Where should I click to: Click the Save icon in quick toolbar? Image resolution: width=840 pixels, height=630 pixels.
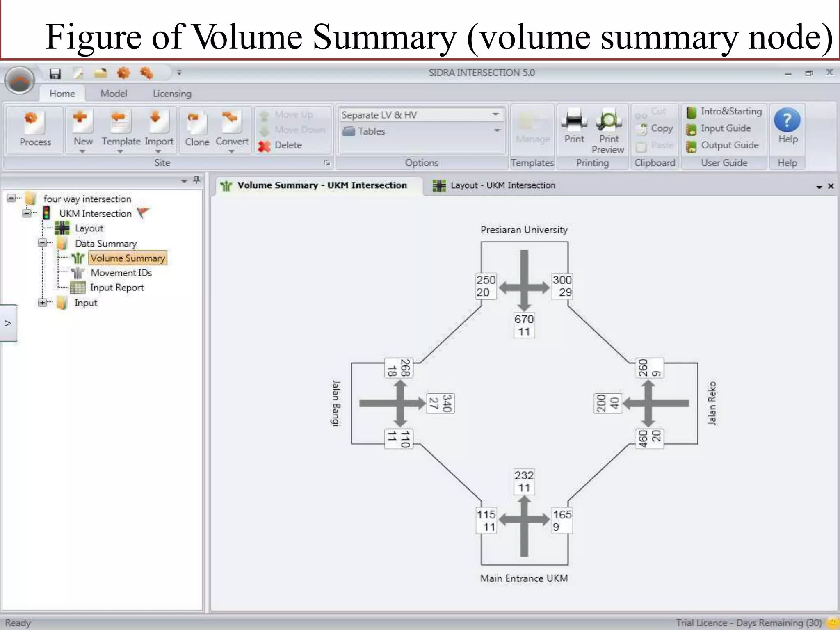[x=55, y=73]
